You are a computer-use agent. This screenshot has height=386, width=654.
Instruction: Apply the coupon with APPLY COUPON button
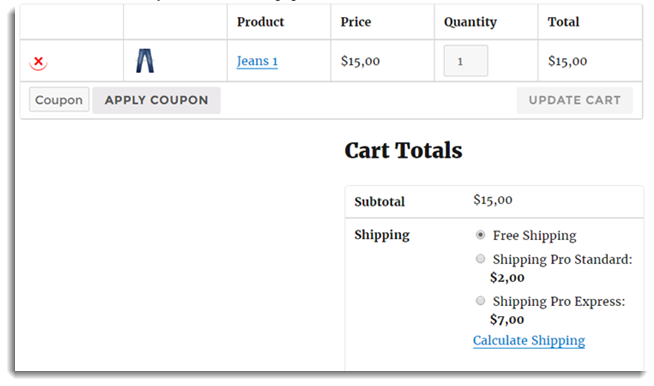156,100
